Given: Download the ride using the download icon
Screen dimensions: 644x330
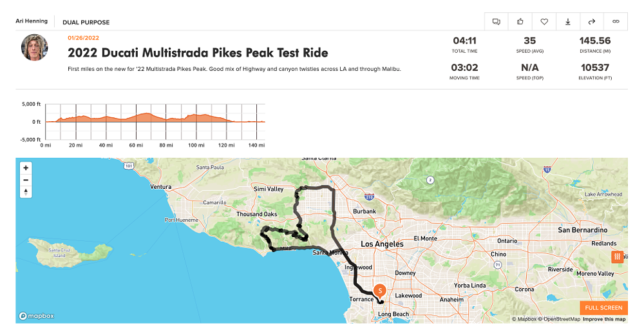Looking at the screenshot, I should (x=568, y=22).
